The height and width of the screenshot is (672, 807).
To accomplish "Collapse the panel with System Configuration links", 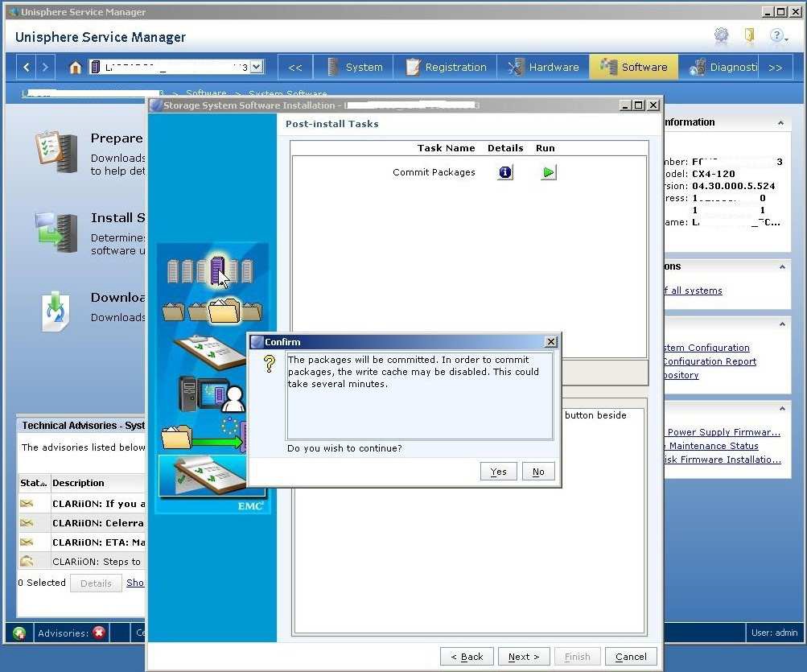I will pyautogui.click(x=782, y=324).
